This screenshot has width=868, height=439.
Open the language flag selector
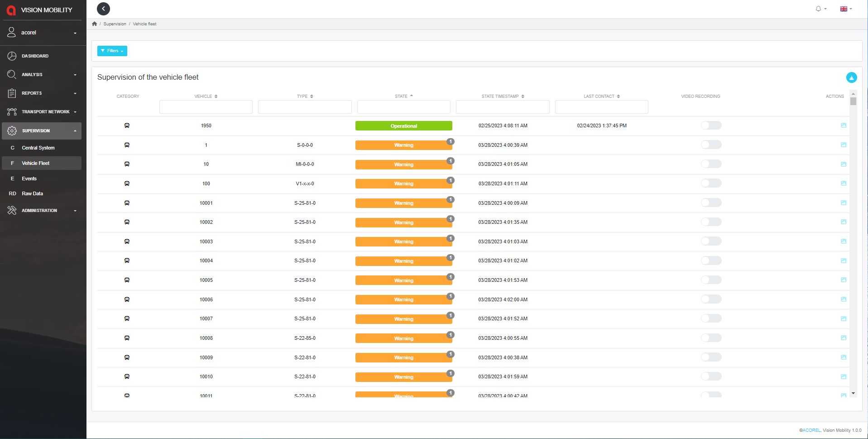[846, 9]
